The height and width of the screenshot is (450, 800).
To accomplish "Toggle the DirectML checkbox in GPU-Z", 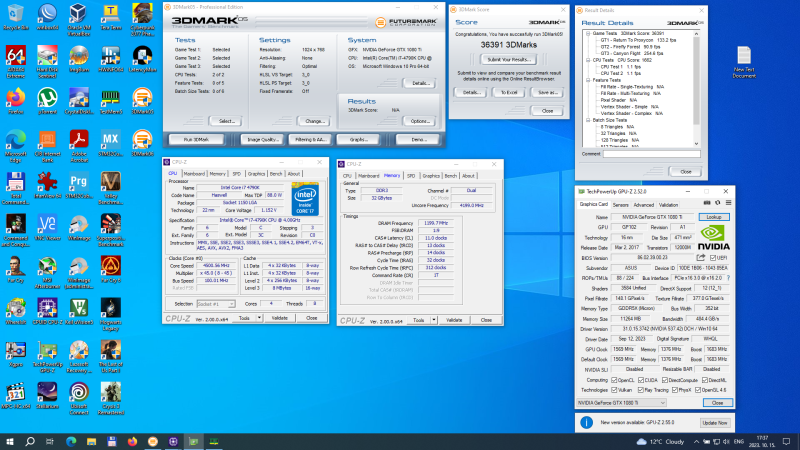I will [x=705, y=380].
